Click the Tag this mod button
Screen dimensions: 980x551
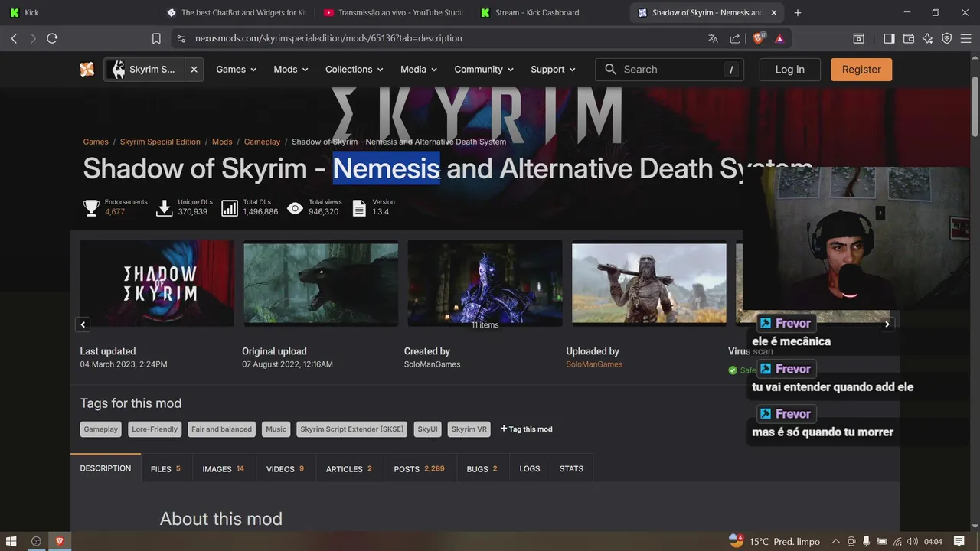pyautogui.click(x=526, y=429)
